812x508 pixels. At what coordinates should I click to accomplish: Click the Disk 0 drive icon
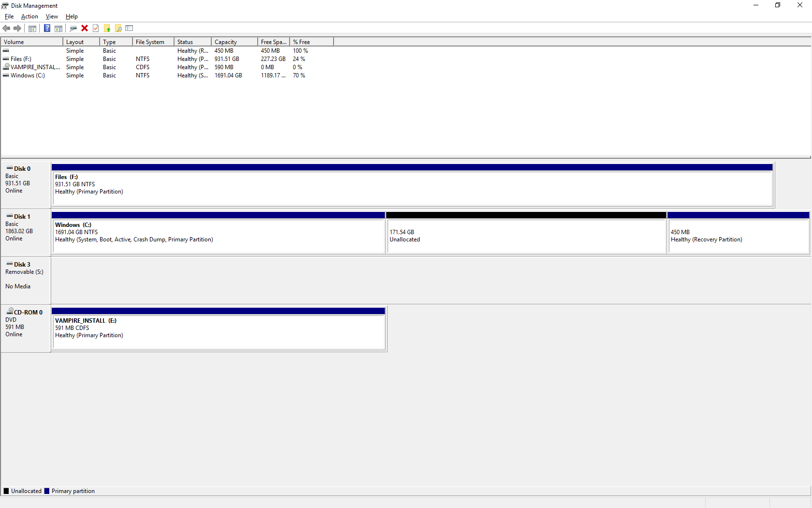click(x=10, y=168)
